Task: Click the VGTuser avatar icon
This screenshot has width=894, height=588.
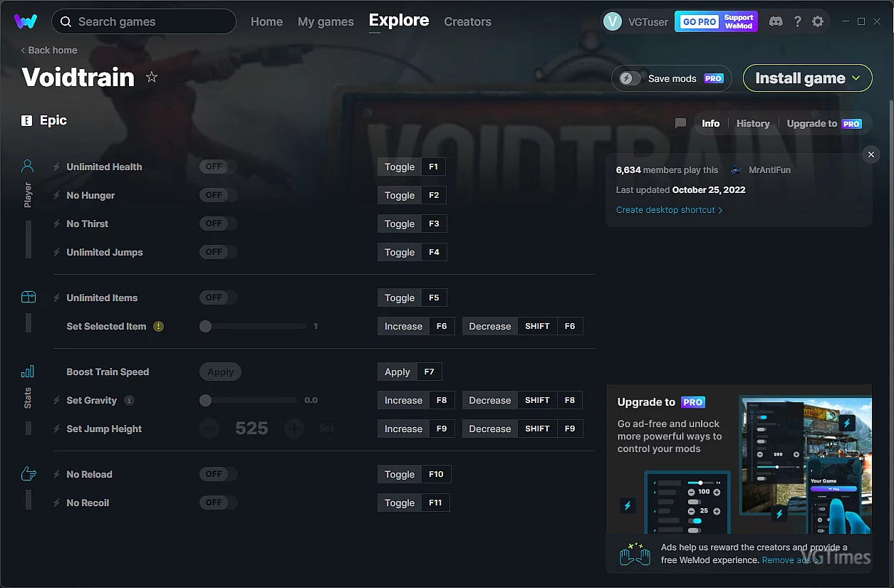Action: (613, 21)
